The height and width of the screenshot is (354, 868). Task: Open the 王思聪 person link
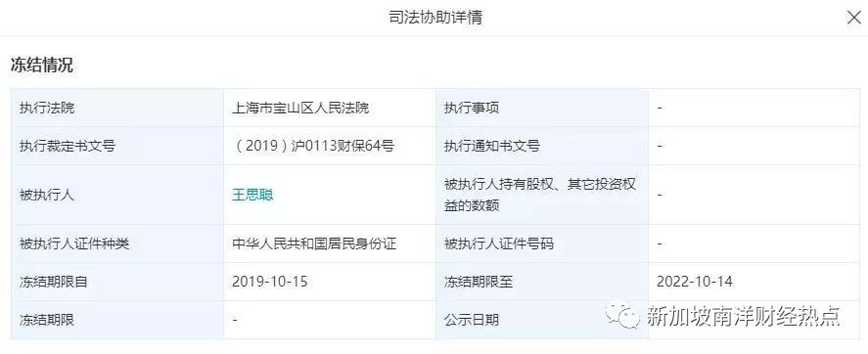click(x=252, y=195)
